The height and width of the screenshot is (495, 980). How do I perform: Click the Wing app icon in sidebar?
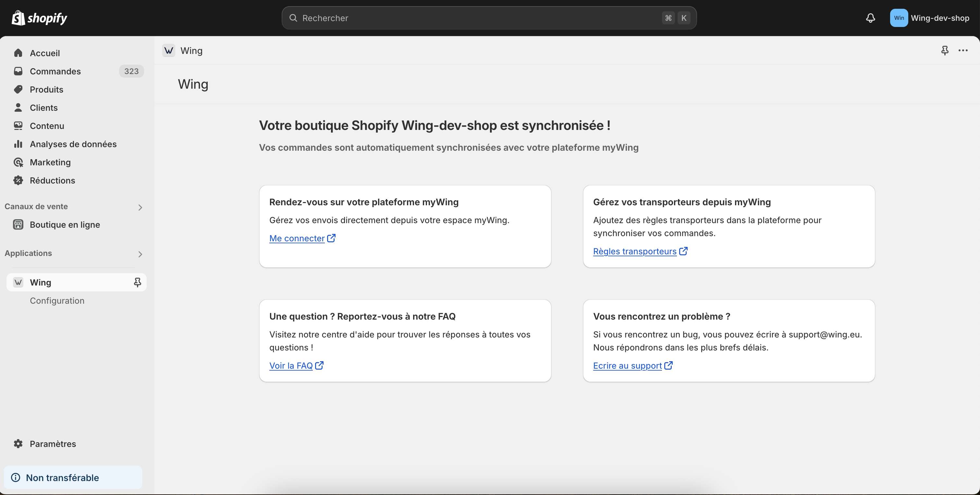tap(18, 282)
